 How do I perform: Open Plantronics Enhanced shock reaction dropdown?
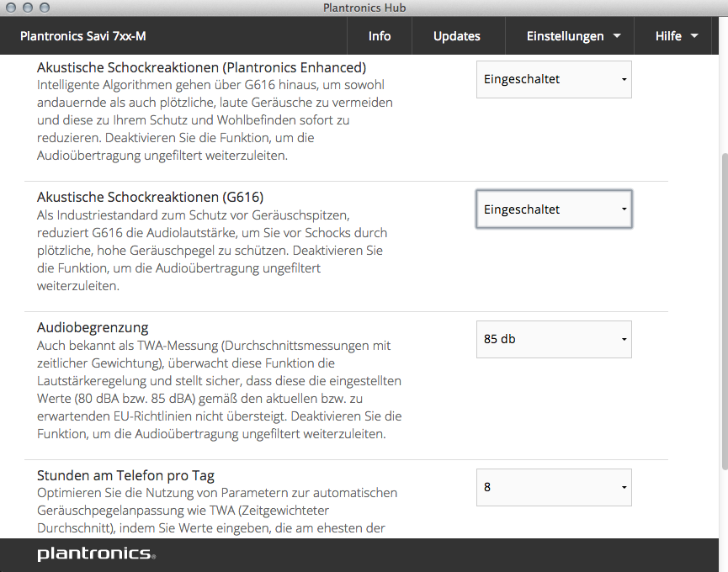point(554,79)
